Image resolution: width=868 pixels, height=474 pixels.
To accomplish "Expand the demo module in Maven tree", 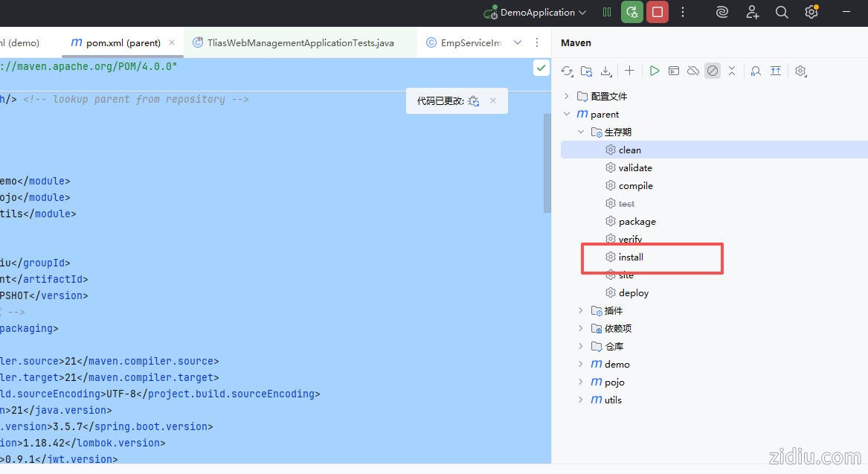I will [x=581, y=364].
